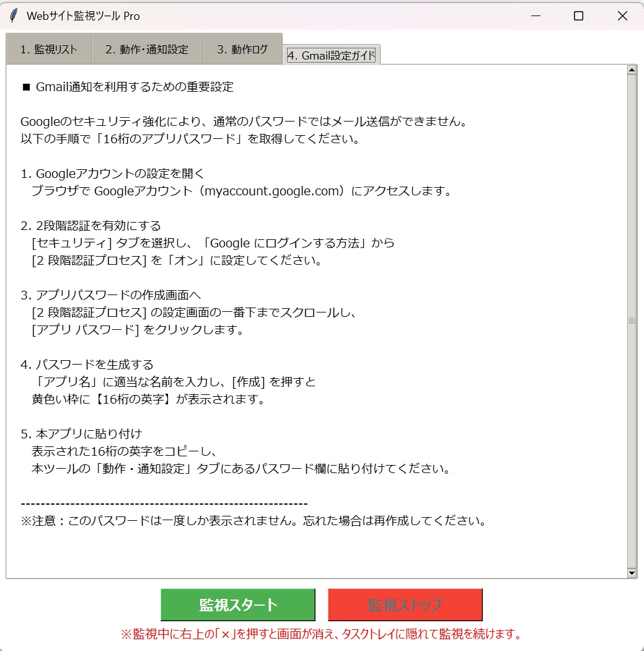Click the line '3. アプリパスワードの作成画面へ'
Screen dimensions: 644x651
tap(111, 294)
